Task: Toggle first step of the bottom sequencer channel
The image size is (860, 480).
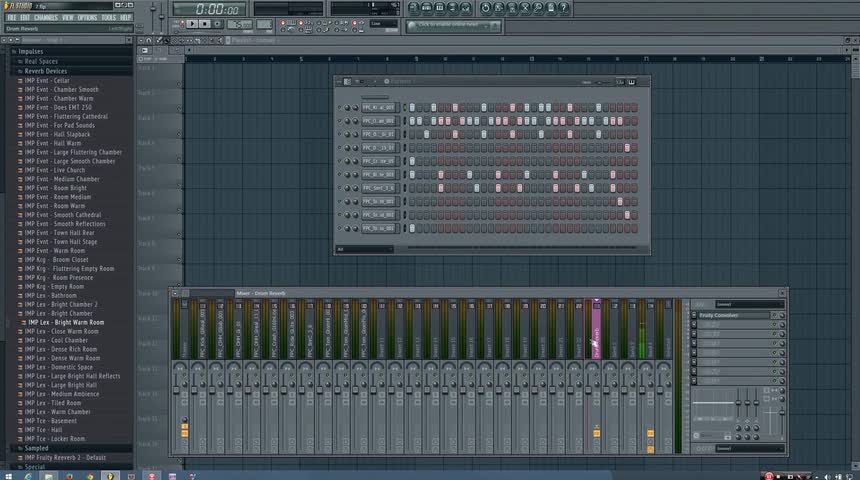Action: [x=412, y=228]
